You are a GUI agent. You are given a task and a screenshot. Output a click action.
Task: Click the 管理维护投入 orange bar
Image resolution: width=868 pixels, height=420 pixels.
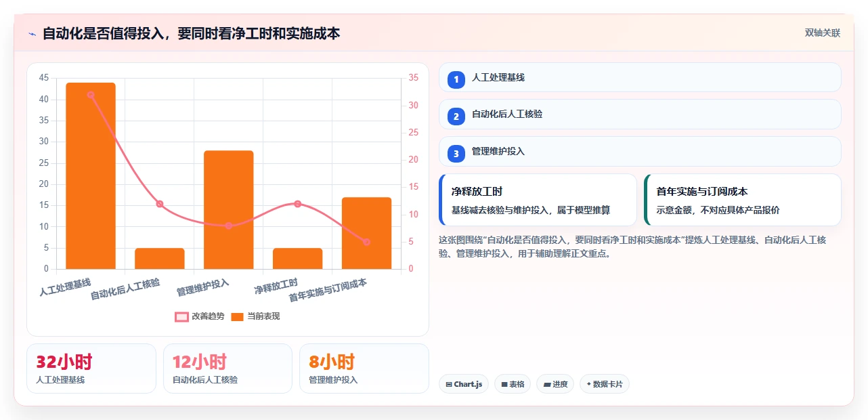coord(229,209)
